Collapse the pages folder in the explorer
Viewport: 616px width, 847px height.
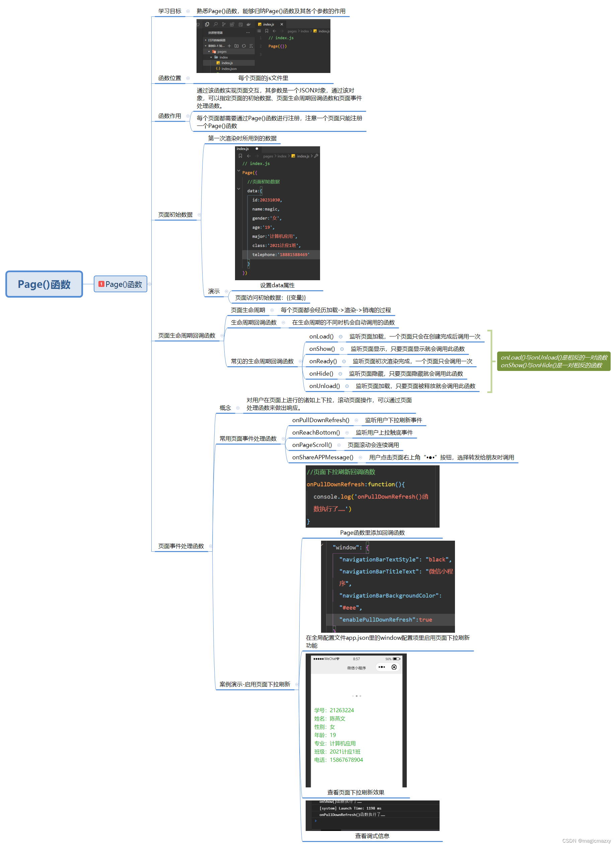[209, 52]
